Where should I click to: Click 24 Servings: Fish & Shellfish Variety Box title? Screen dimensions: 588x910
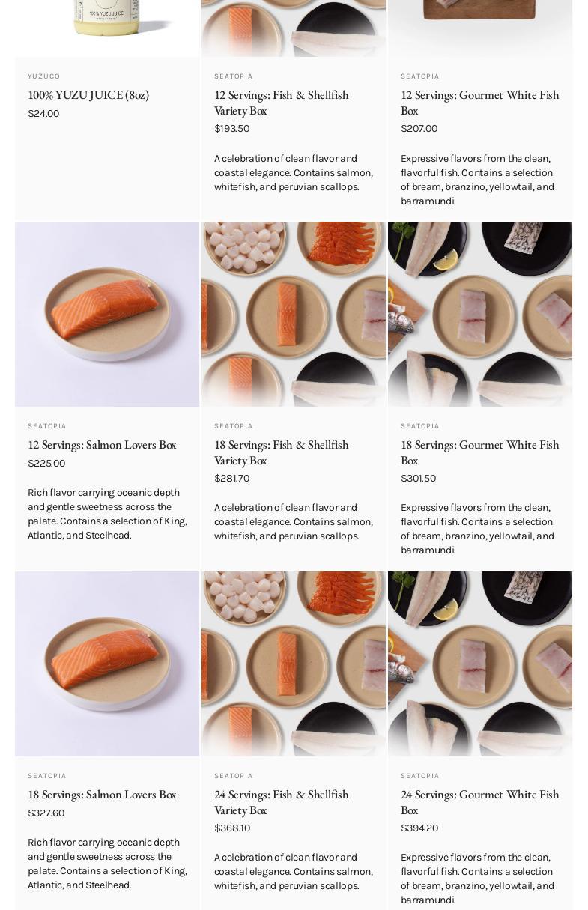(281, 802)
